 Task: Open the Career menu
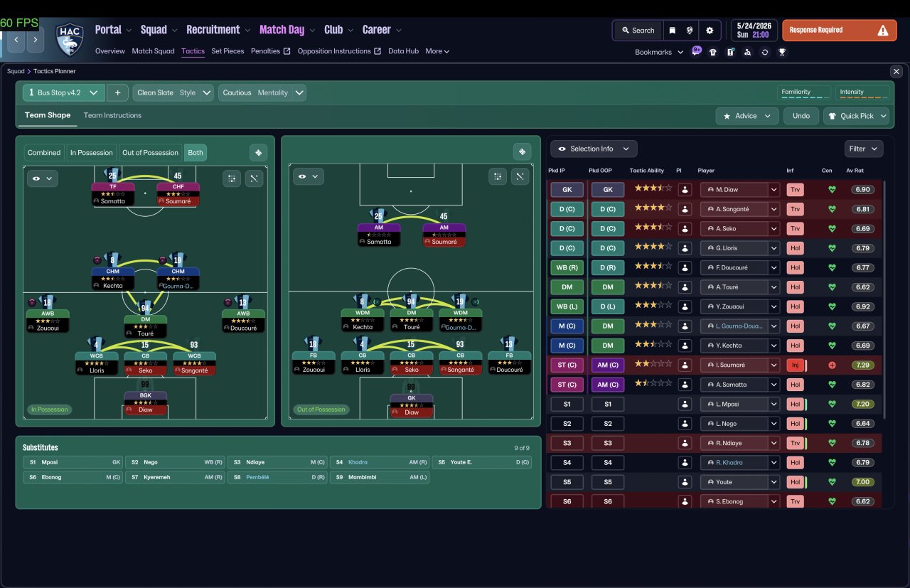click(382, 30)
